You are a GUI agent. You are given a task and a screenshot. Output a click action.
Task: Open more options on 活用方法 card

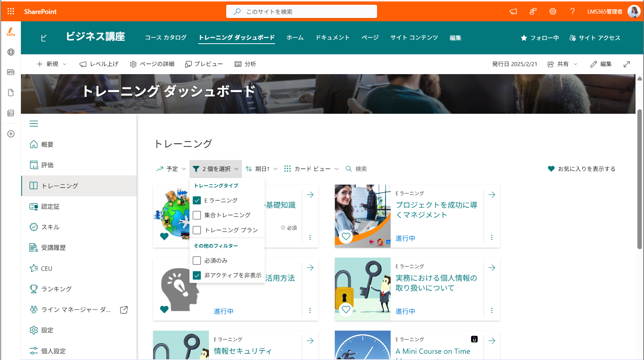coord(310,310)
